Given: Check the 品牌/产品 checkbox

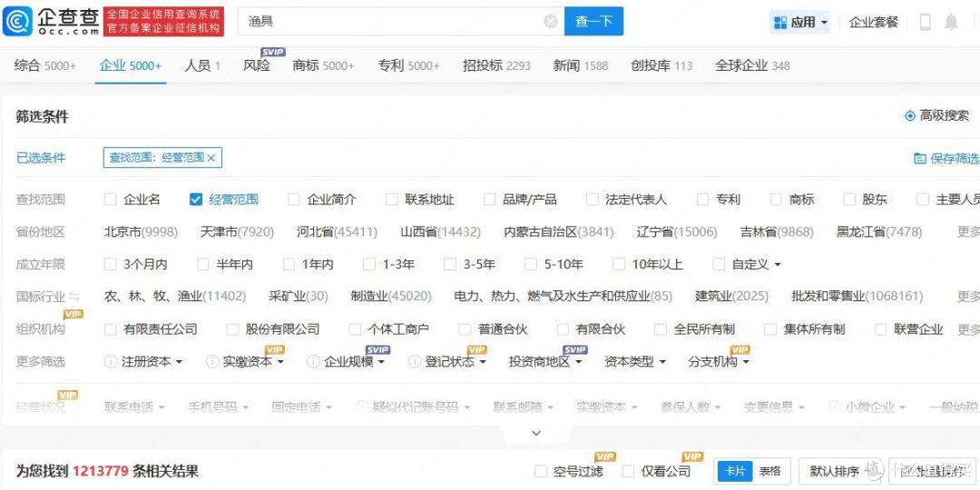Looking at the screenshot, I should pos(489,200).
